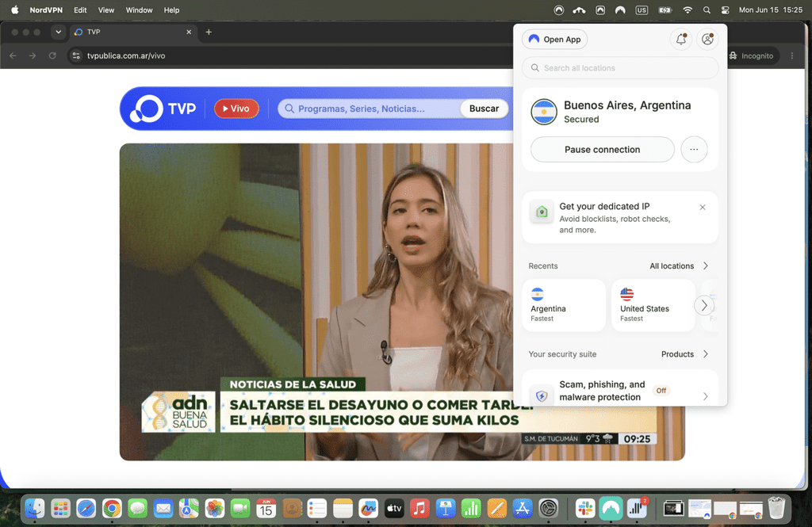Open the View menu

pyautogui.click(x=106, y=10)
